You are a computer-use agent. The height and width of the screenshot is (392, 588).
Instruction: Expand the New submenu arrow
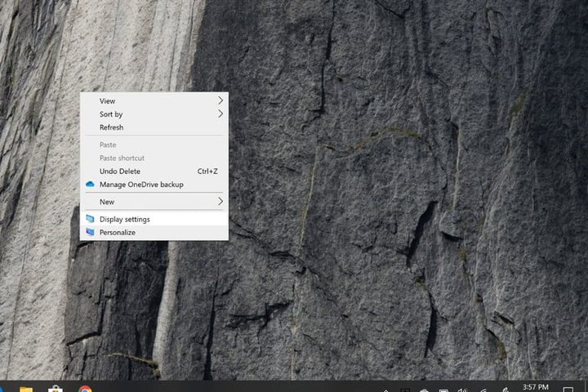(x=220, y=202)
